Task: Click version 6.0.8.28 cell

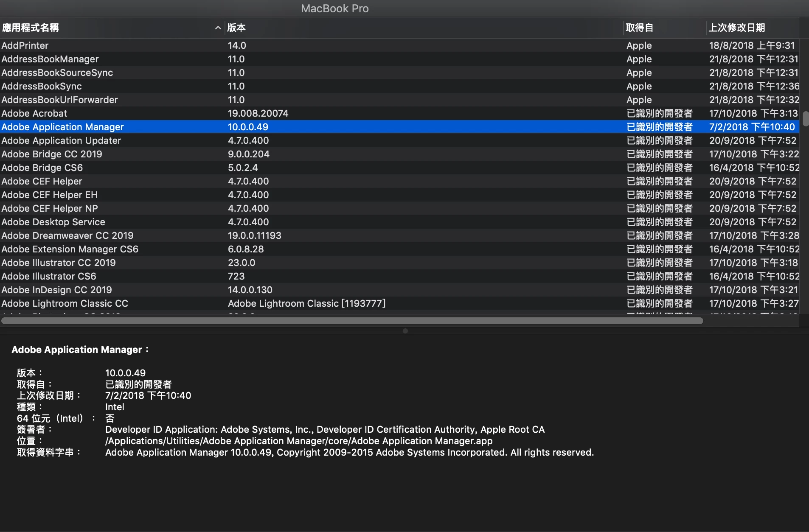Action: click(246, 249)
